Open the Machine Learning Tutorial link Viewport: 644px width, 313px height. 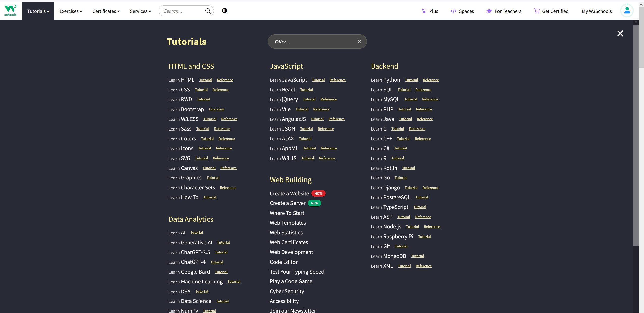click(x=234, y=281)
